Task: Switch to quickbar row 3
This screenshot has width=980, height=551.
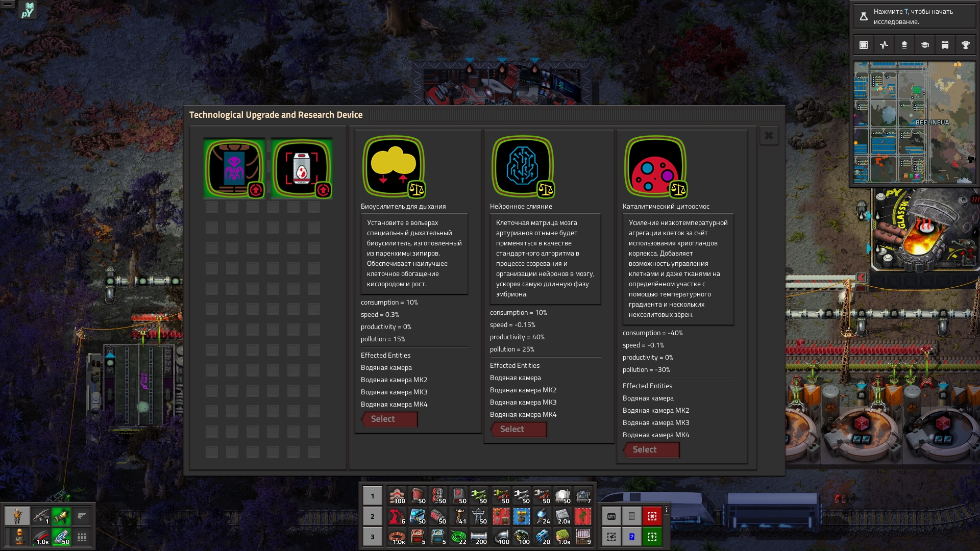Action: 372,537
